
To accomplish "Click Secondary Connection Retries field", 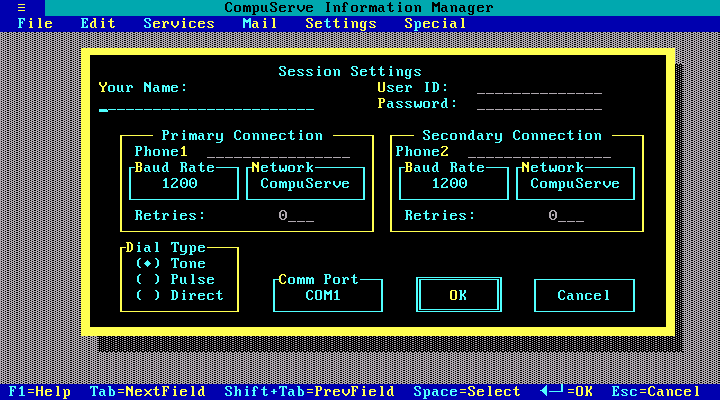I will coord(566,216).
